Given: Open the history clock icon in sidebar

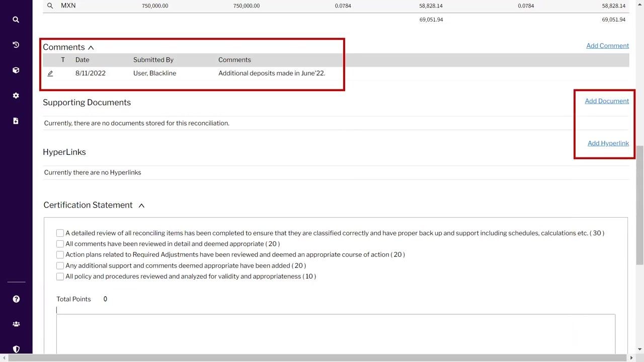Looking at the screenshot, I should coord(16,45).
